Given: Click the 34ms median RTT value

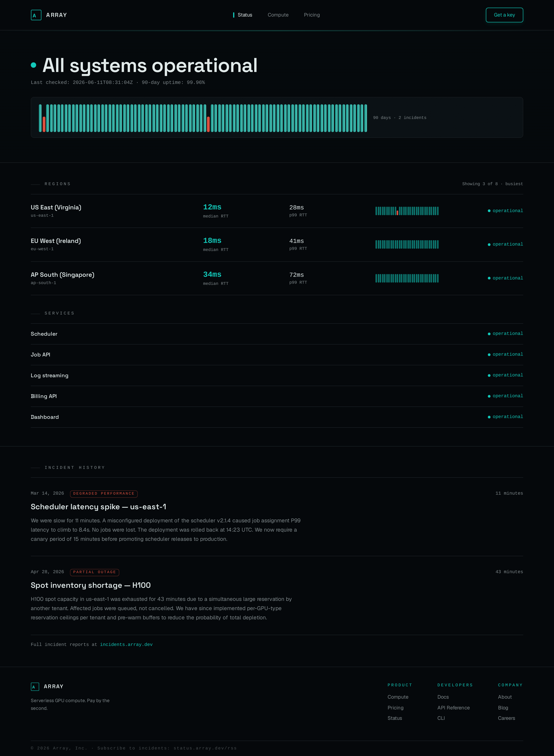Looking at the screenshot, I should pyautogui.click(x=212, y=274).
